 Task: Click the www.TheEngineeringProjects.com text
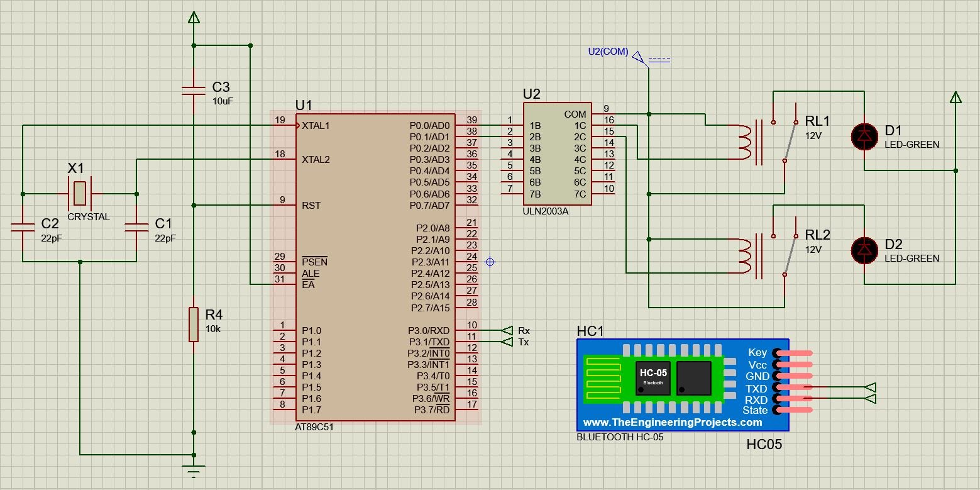673,423
